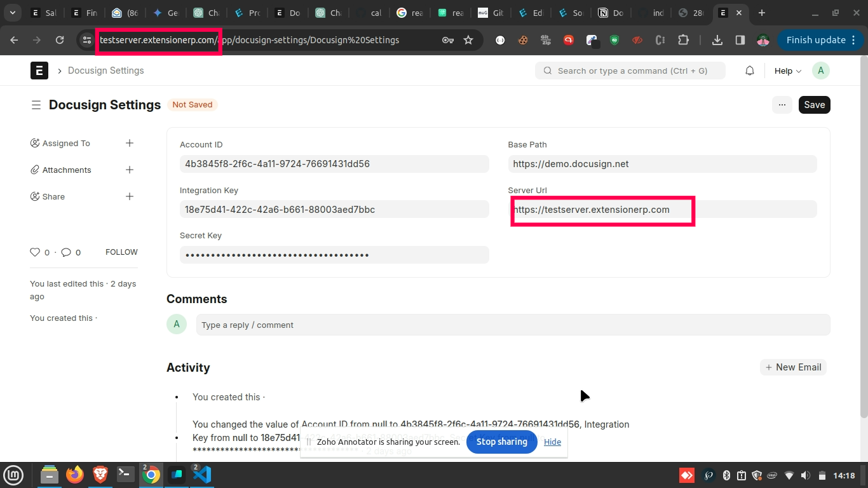Open a new browser tab

(x=761, y=13)
